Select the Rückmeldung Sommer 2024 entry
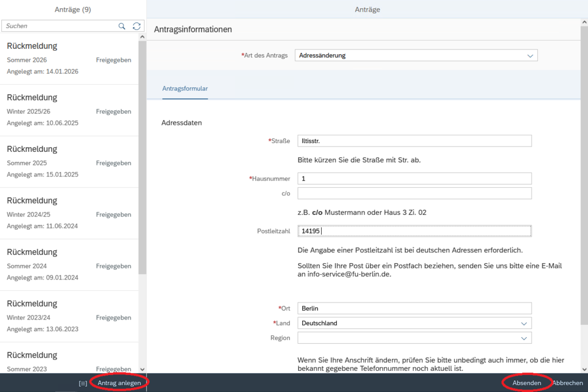This screenshot has width=588, height=392. coord(69,265)
